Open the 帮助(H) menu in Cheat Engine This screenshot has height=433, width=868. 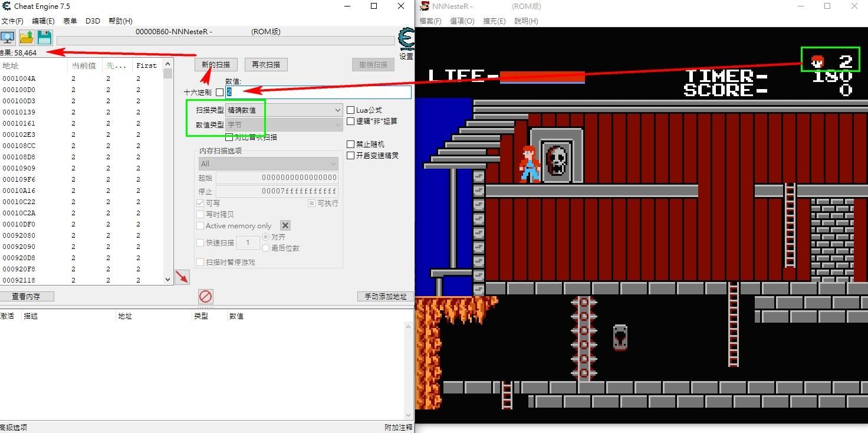pos(120,21)
